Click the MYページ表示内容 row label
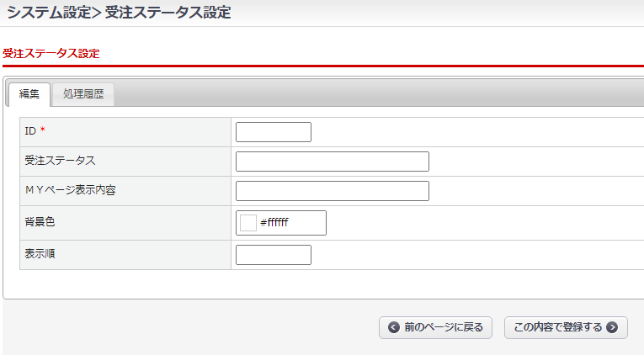644x355 pixels. (70, 190)
